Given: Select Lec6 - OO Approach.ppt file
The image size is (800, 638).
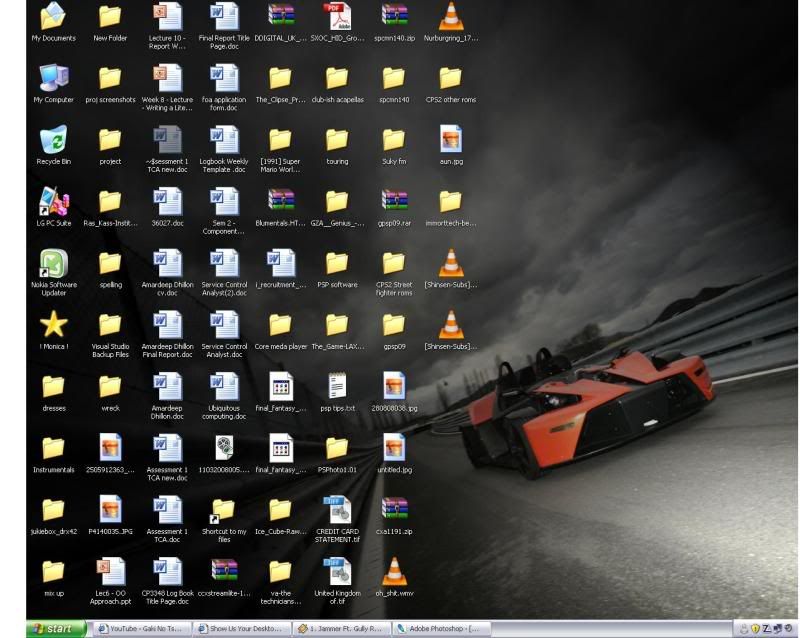Looking at the screenshot, I should pos(110,571).
